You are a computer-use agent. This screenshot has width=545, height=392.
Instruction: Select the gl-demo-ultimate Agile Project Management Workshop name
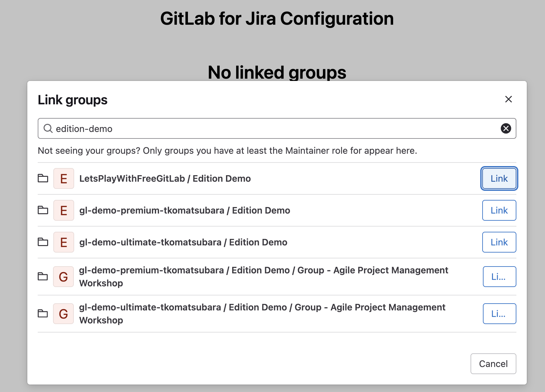(x=262, y=314)
